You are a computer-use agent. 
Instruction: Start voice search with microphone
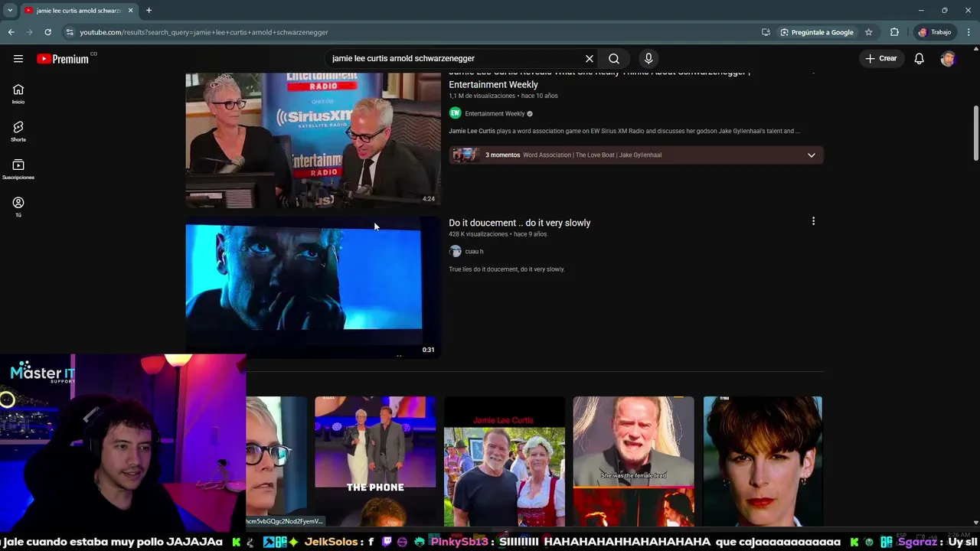[x=648, y=58]
